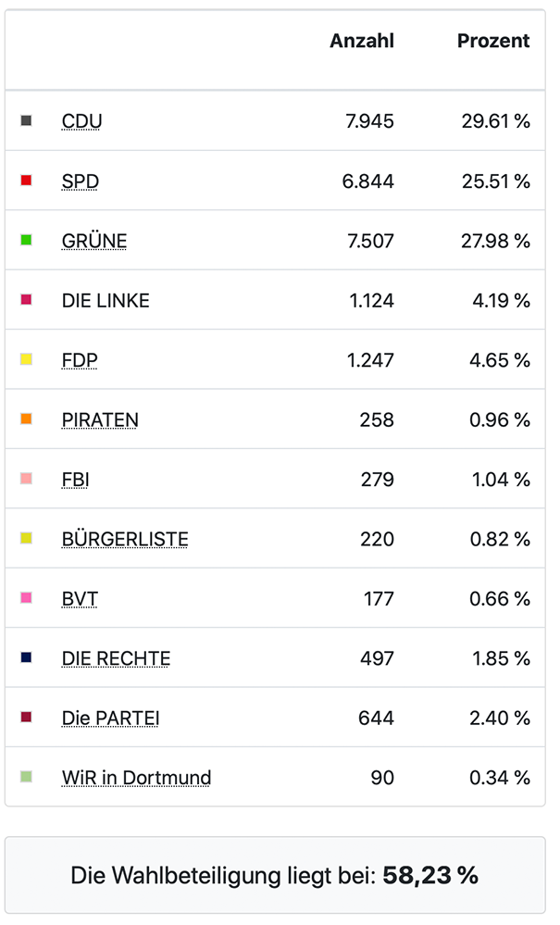The width and height of the screenshot is (560, 925).
Task: Open the SPD party link
Action: 81,181
